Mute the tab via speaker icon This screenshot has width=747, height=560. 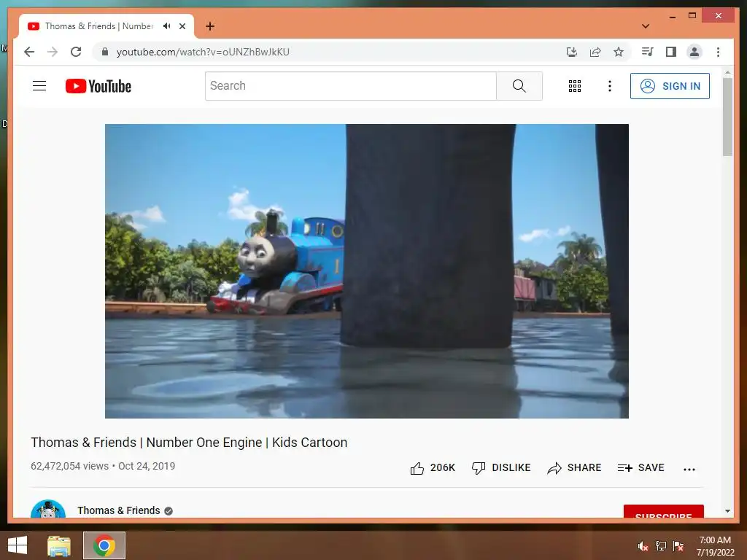tap(166, 26)
